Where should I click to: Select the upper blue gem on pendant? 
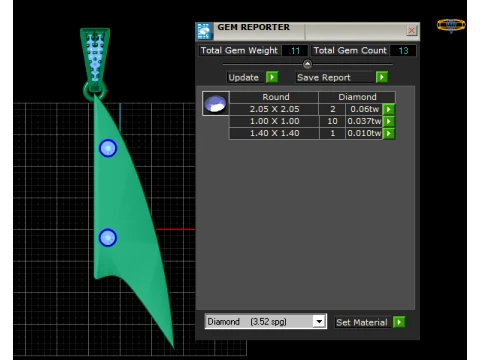(108, 148)
